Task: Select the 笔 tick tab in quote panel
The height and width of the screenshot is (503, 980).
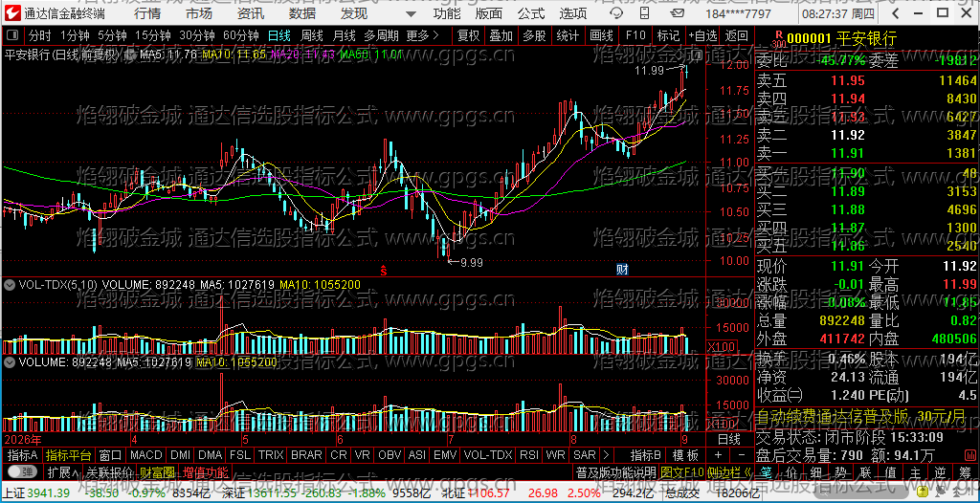Action: [x=767, y=471]
